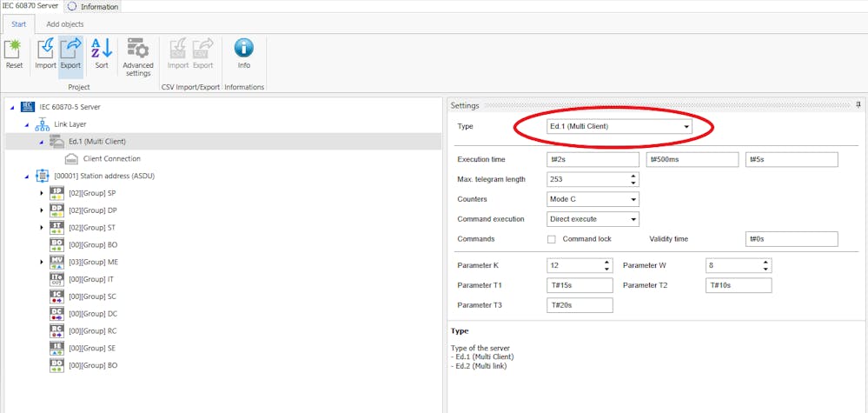Screen dimensions: 868x413
Task: Click the Station address ASDU icon
Action: [42, 176]
